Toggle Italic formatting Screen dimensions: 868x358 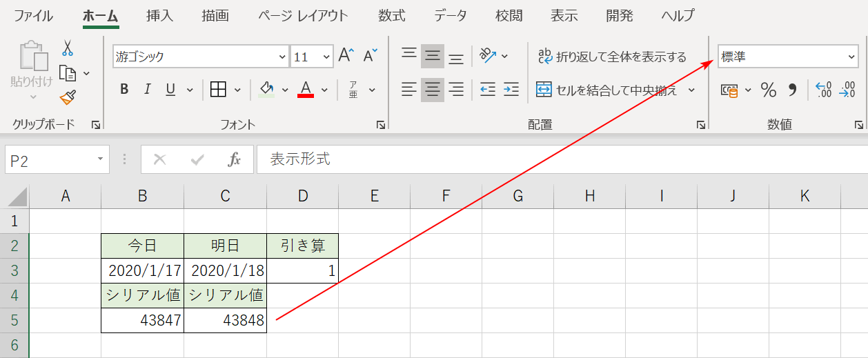[147, 89]
